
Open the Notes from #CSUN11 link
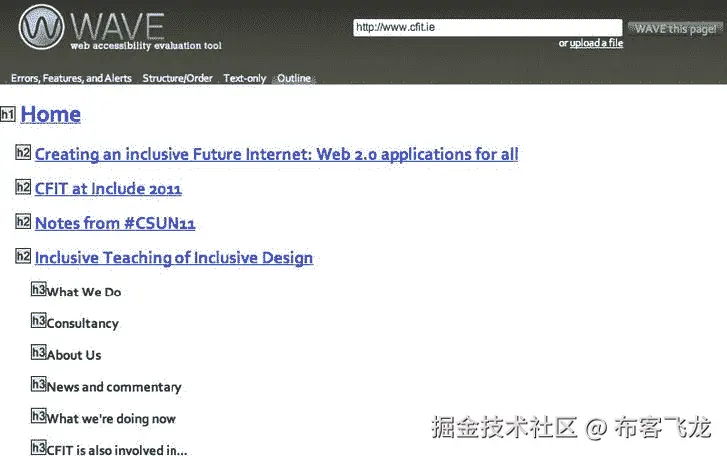pyautogui.click(x=115, y=223)
